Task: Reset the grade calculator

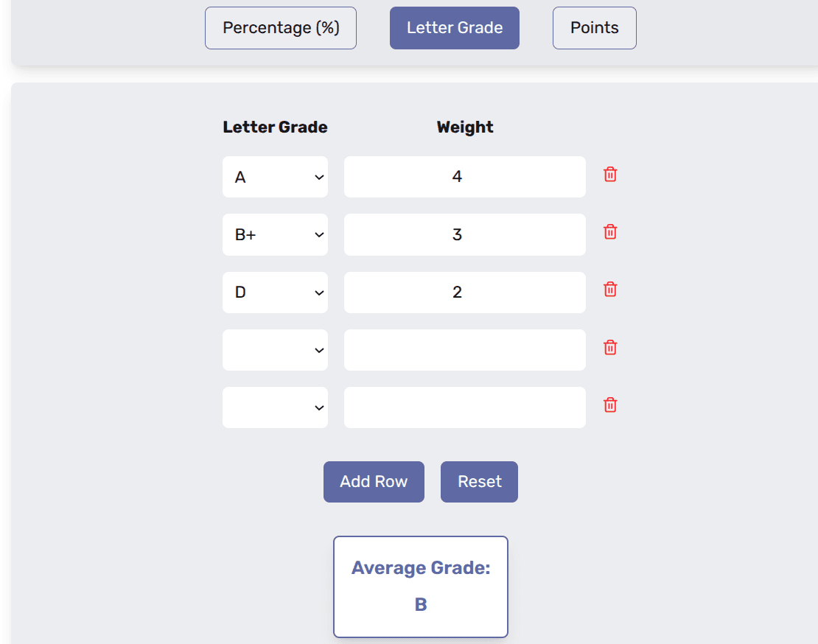Action: pyautogui.click(x=479, y=481)
